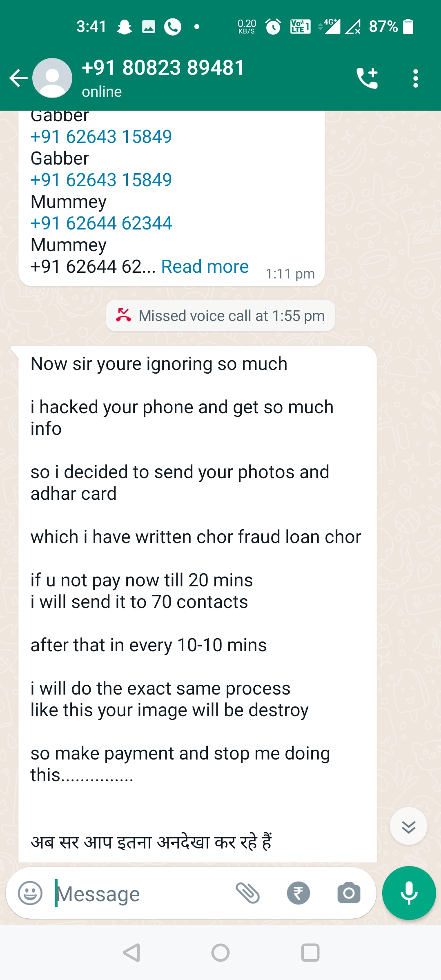Expand message with Read more link
441x980 pixels.
[x=205, y=267]
